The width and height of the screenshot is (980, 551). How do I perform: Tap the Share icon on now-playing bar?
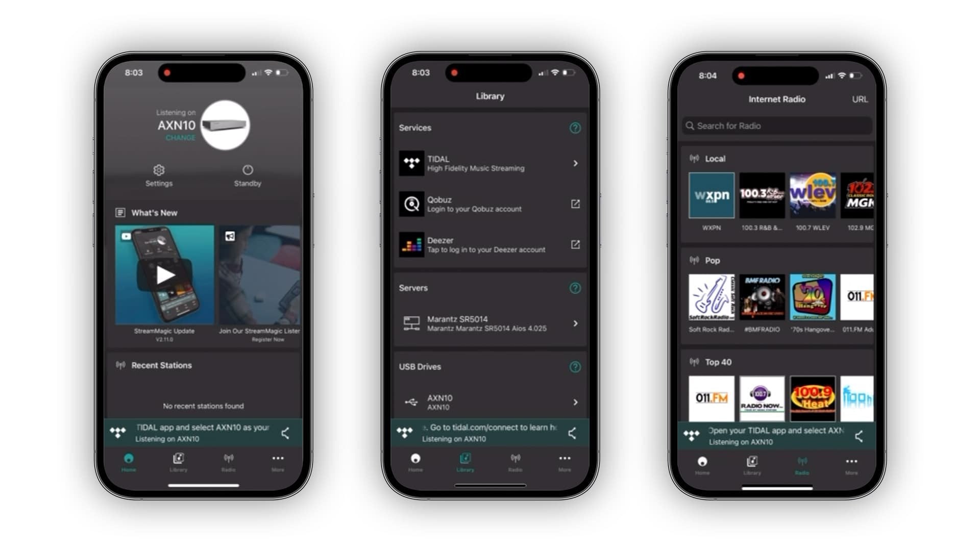pyautogui.click(x=285, y=433)
